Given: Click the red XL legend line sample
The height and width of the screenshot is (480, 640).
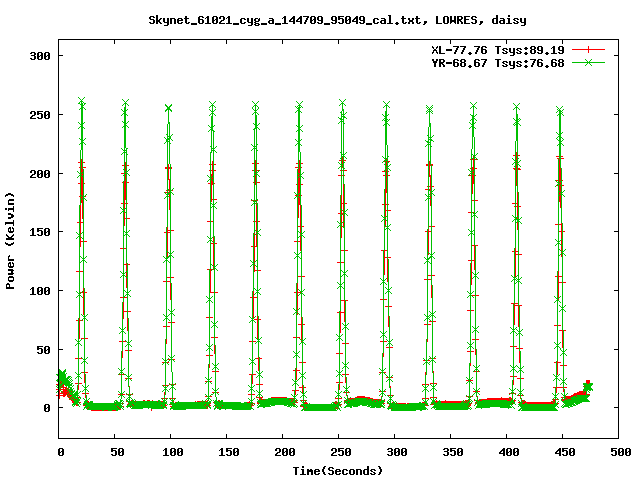Looking at the screenshot, I should [x=589, y=48].
